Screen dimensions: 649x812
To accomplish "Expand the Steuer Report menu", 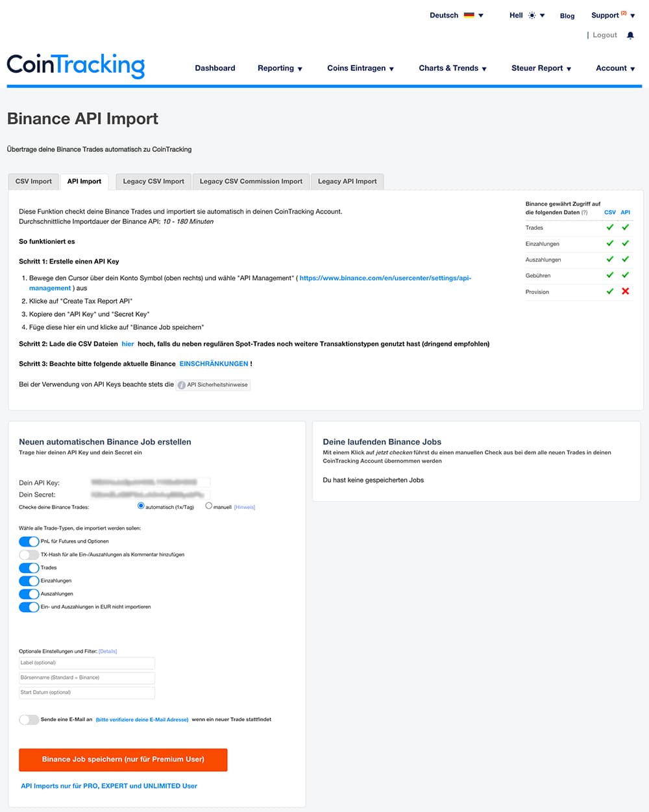I will click(541, 68).
